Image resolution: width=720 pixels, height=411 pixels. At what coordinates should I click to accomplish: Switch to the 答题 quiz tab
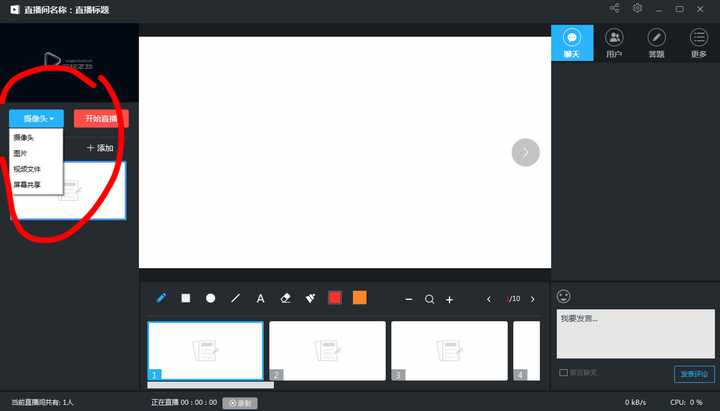[x=657, y=43]
